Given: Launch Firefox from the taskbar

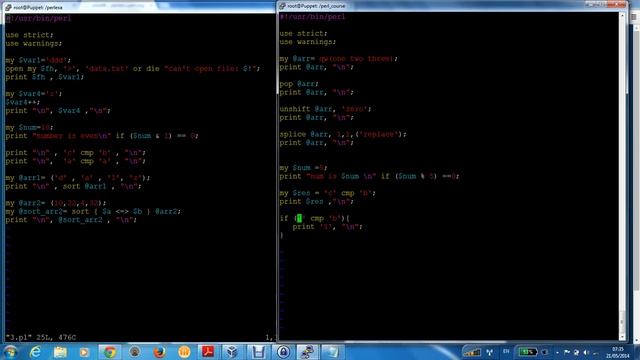Looking at the screenshot, I should pyautogui.click(x=159, y=352).
